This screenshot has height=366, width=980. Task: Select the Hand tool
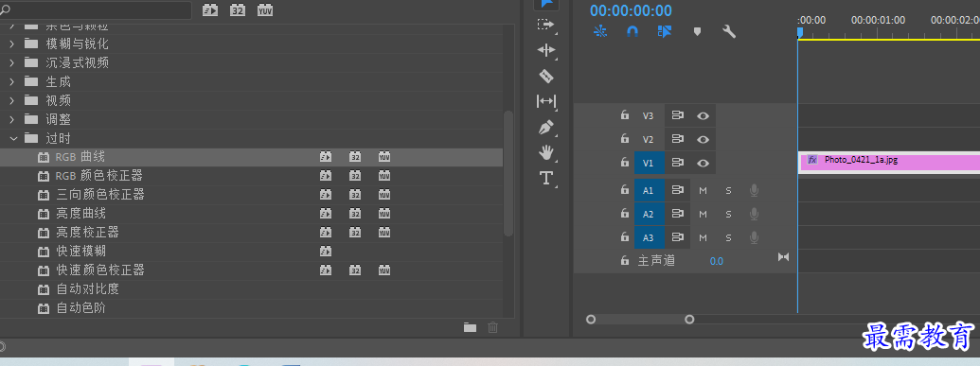[x=545, y=152]
